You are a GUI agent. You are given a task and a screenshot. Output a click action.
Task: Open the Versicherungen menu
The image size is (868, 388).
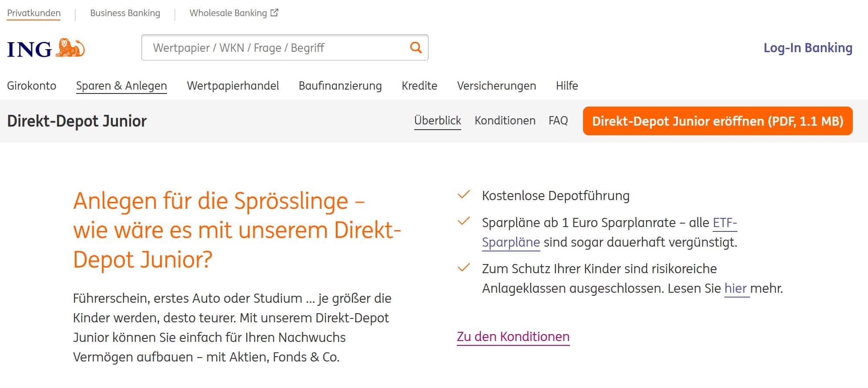tap(496, 86)
